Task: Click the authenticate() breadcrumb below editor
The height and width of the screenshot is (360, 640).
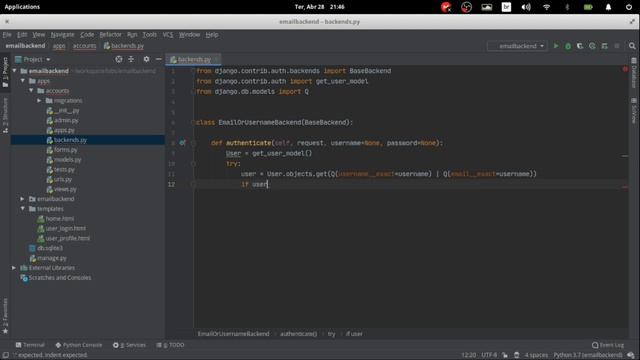Action: click(298, 334)
